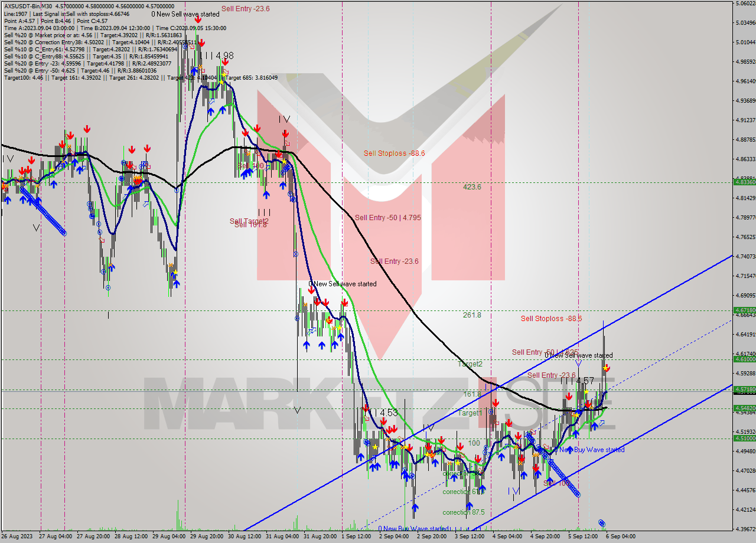Viewport: 756px width, 543px height.
Task: Click the green 'Target2' label
Action: point(470,364)
